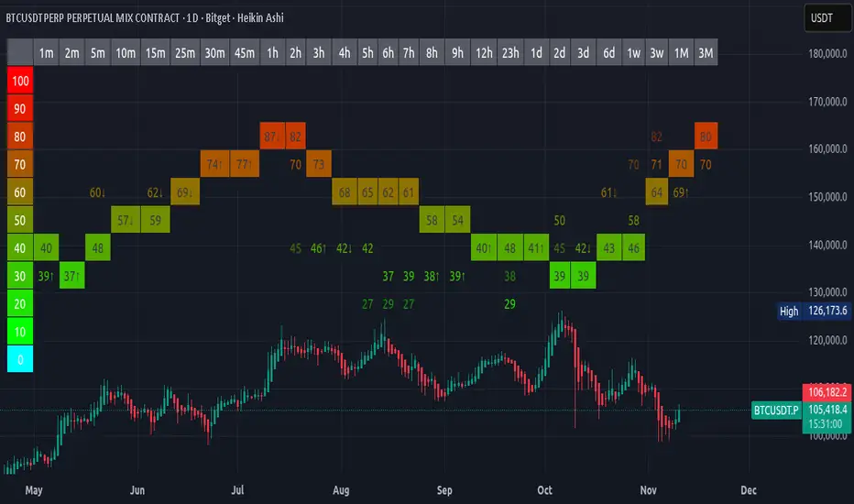Click the 77↑ cell under 45m
This screenshot has width=854, height=504.
tap(245, 164)
